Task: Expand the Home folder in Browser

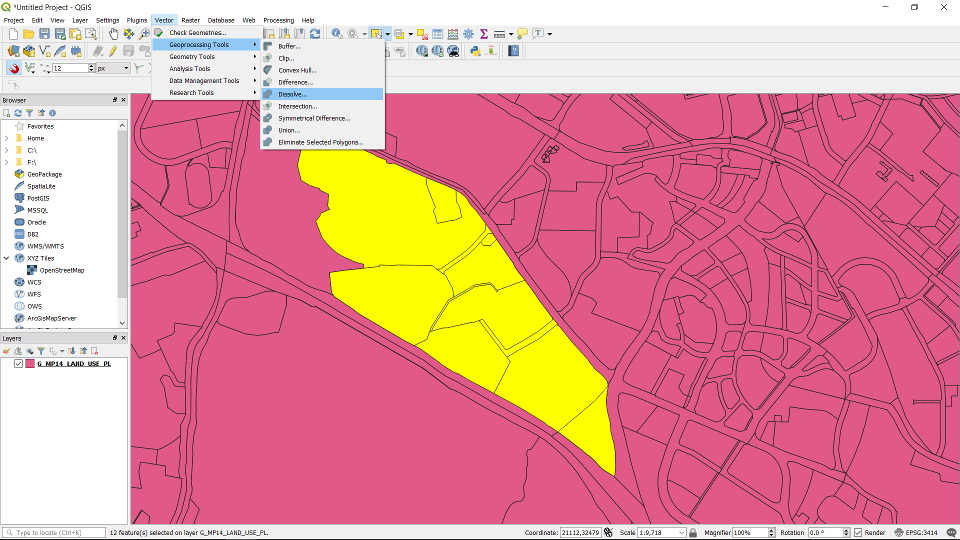Action: point(7,138)
